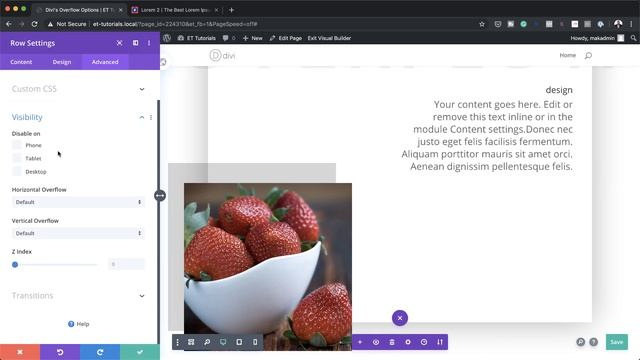Open portability arrows icon in purple bar
Image resolution: width=640 pixels, height=360 pixels.
(x=440, y=342)
